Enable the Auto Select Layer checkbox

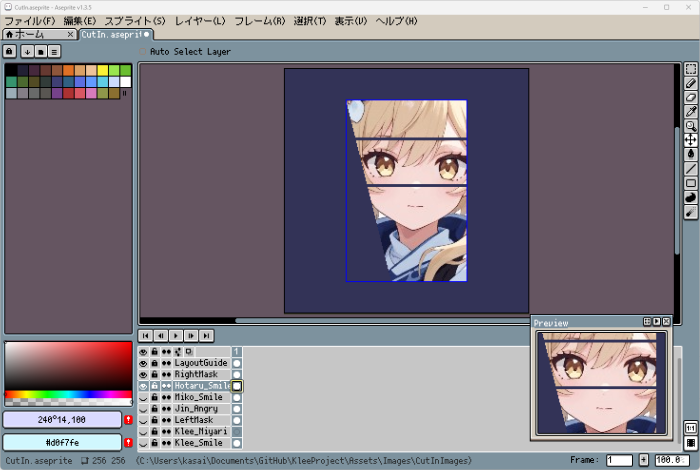tap(143, 52)
